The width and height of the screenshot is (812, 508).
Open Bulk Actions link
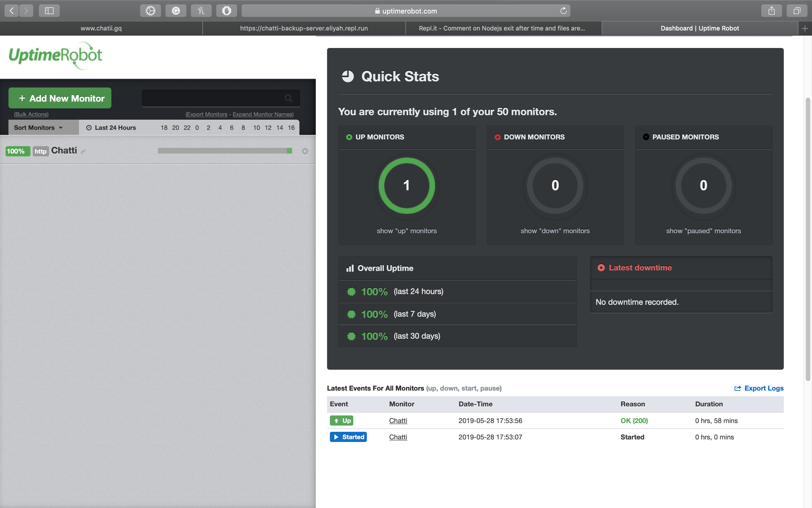coord(31,114)
